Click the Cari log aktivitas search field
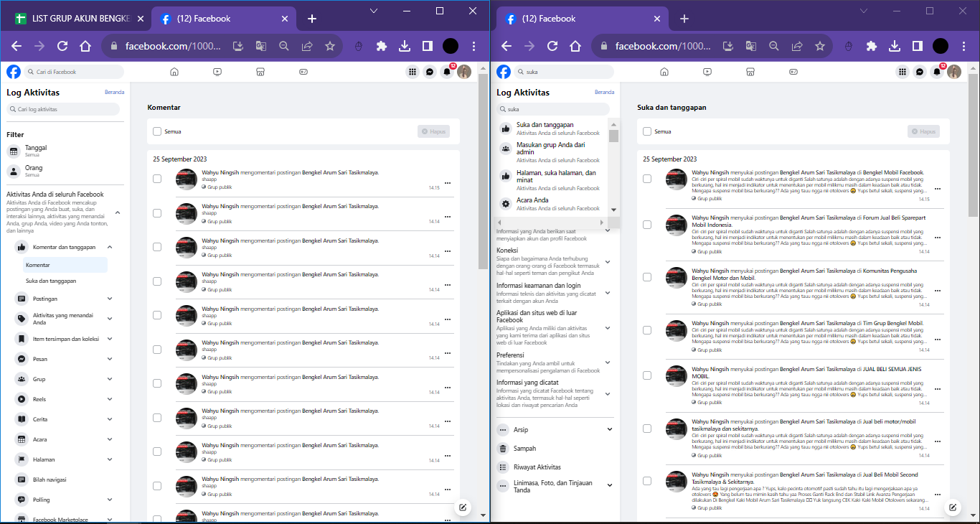 63,109
